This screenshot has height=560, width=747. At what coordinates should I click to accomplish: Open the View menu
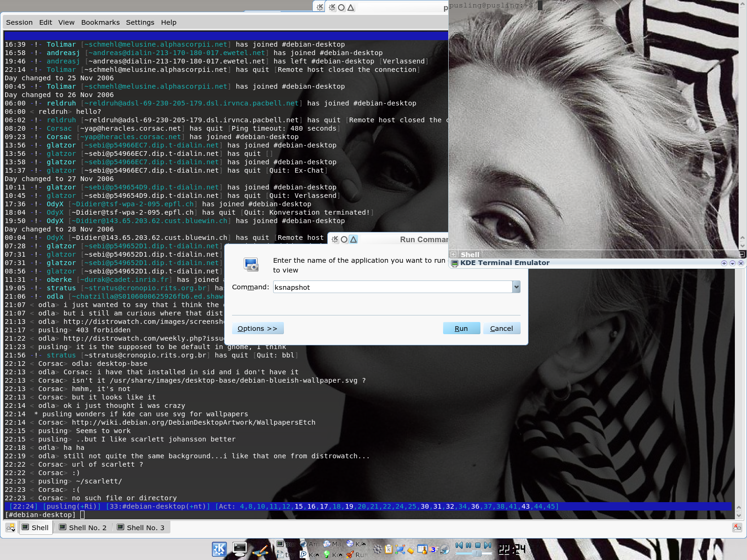tap(66, 22)
